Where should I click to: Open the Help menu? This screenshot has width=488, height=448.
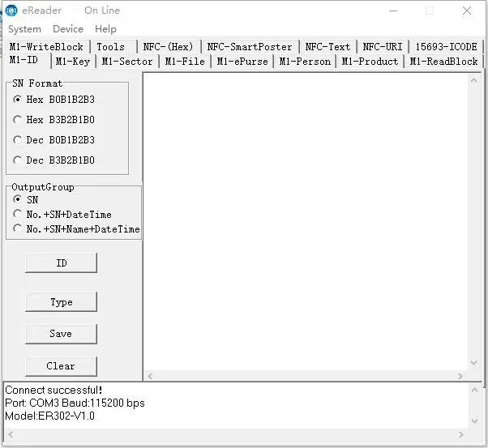[105, 29]
